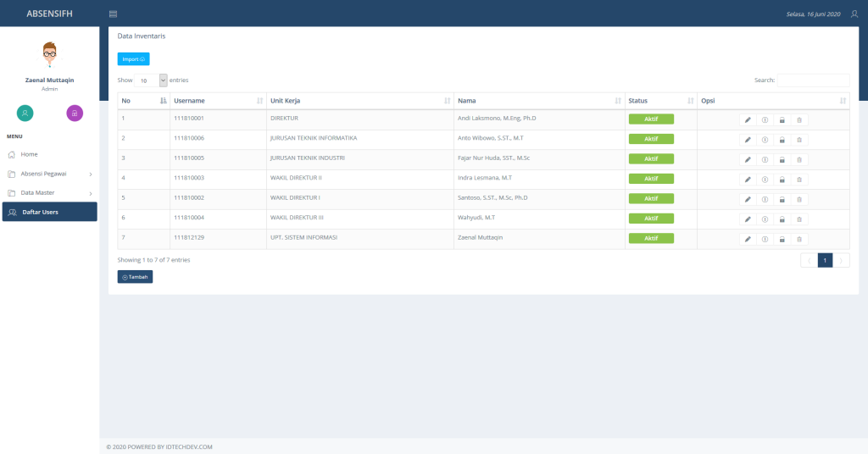This screenshot has height=454, width=868.
Task: Go to Home in sidebar menu
Action: coord(50,154)
